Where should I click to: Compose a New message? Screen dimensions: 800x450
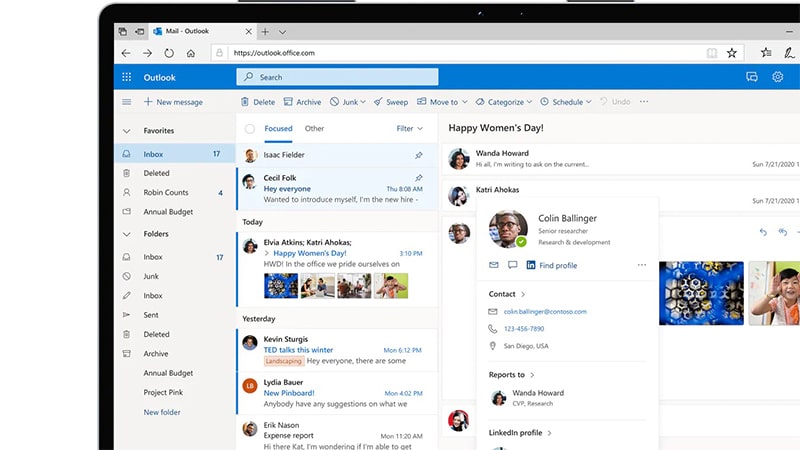[173, 102]
